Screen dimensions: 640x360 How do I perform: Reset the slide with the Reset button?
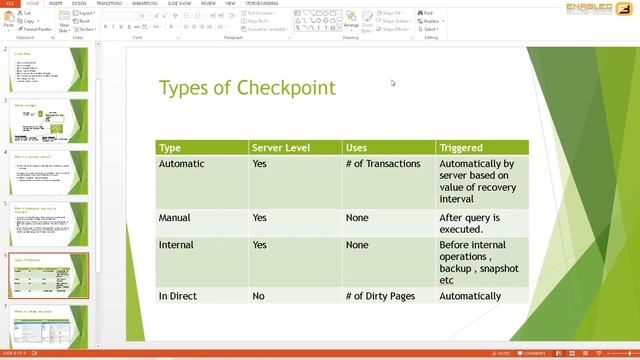click(82, 21)
